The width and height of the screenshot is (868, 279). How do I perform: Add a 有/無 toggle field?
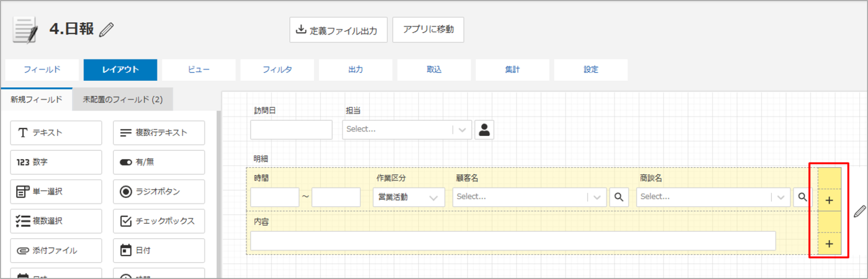click(x=159, y=162)
